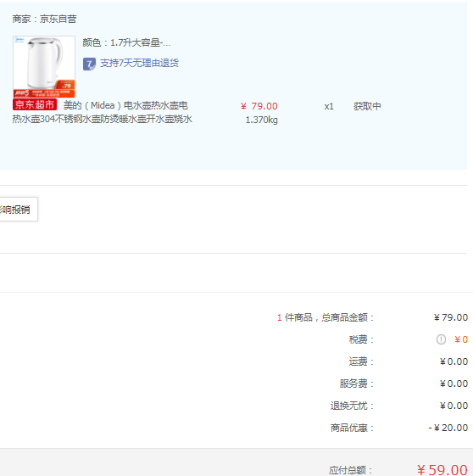Click the 退换无忧 ¥0.00 value
Viewport: 473px width, 476px height.
click(454, 406)
